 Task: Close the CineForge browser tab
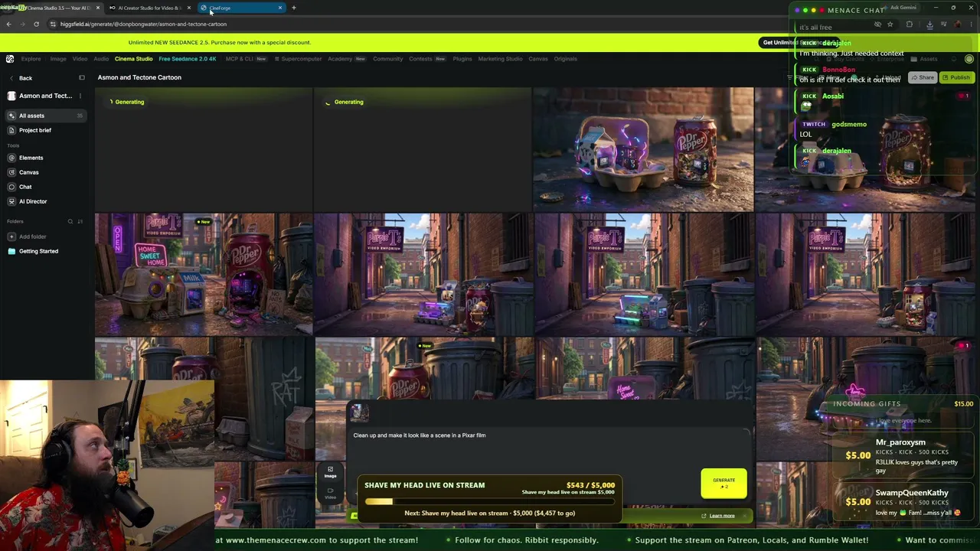(x=280, y=8)
